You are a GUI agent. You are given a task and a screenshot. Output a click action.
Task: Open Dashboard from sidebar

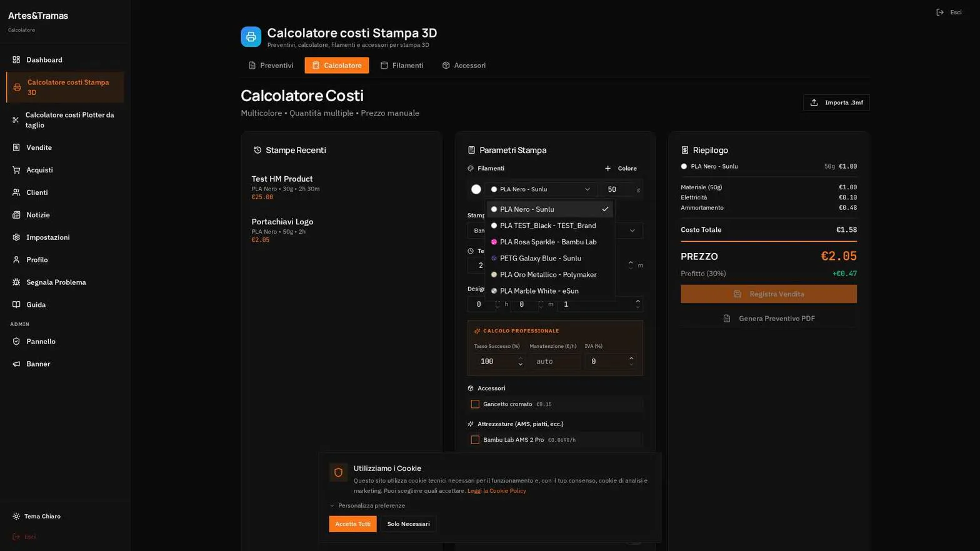tap(65, 60)
